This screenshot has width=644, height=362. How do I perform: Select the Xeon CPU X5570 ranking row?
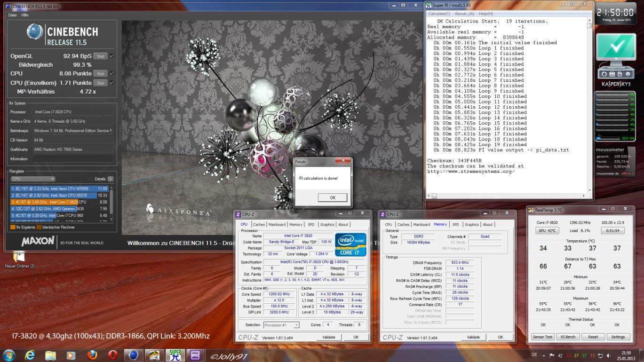(x=59, y=195)
